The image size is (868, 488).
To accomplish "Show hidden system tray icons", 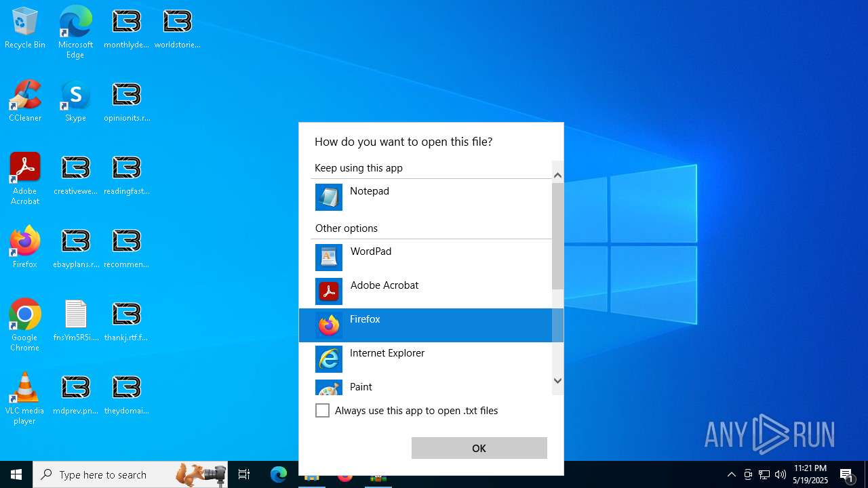I will click(x=731, y=474).
